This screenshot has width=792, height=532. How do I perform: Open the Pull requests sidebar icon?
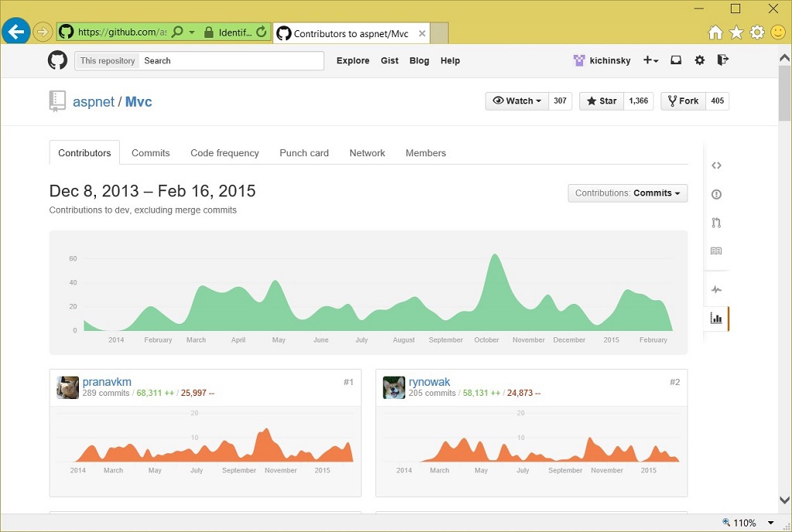716,223
